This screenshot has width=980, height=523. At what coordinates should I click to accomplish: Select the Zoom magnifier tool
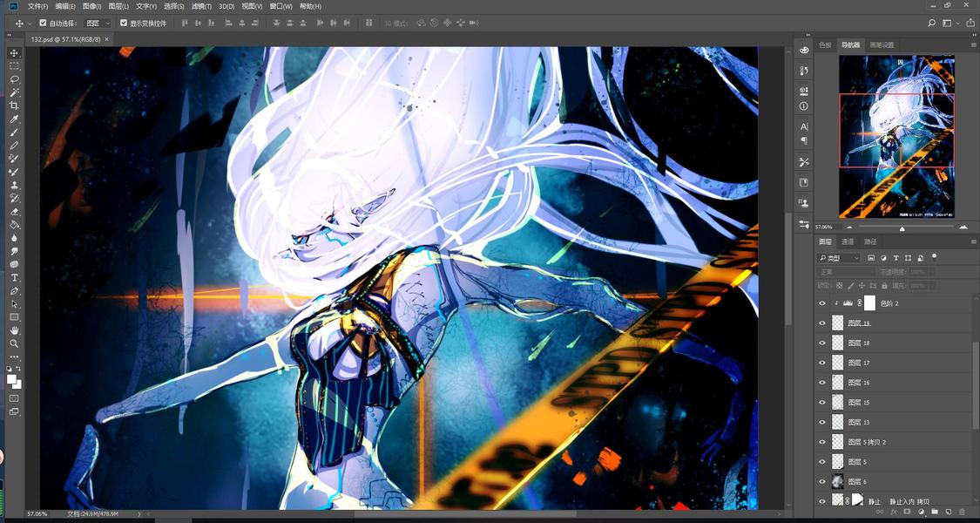15,343
